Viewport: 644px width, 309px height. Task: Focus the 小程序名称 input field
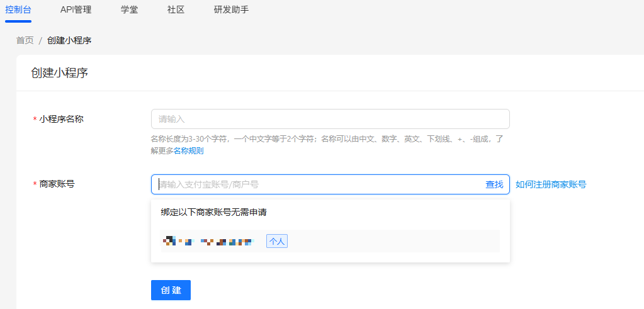(330, 119)
